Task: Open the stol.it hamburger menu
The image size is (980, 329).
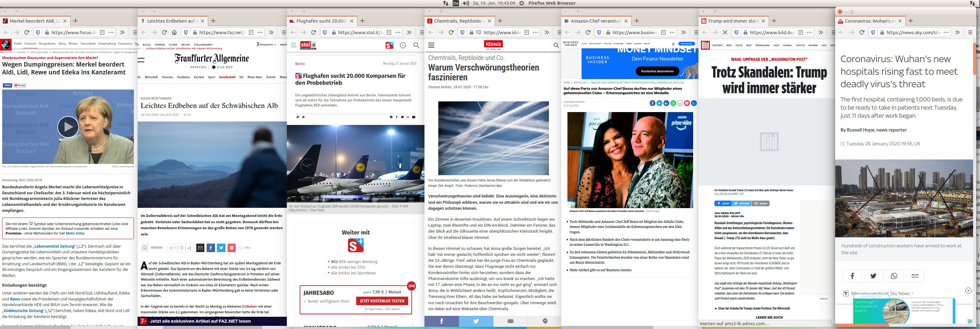Action: coord(293,45)
